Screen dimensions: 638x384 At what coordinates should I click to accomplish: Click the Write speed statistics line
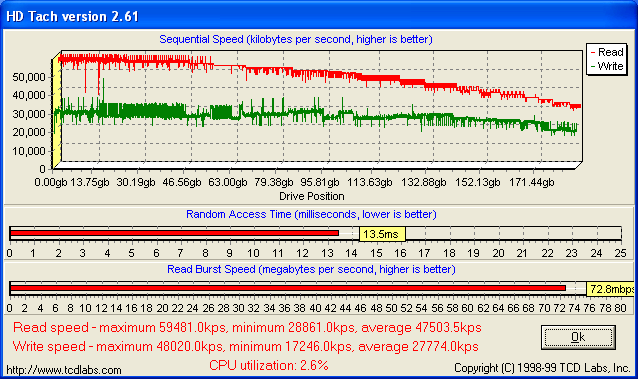[x=245, y=347]
